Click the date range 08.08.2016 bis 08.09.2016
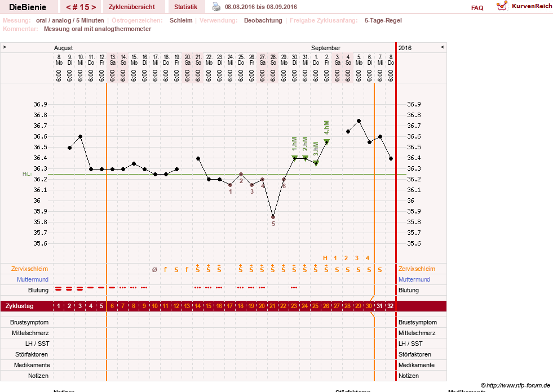The height and width of the screenshot is (392, 553). point(261,7)
